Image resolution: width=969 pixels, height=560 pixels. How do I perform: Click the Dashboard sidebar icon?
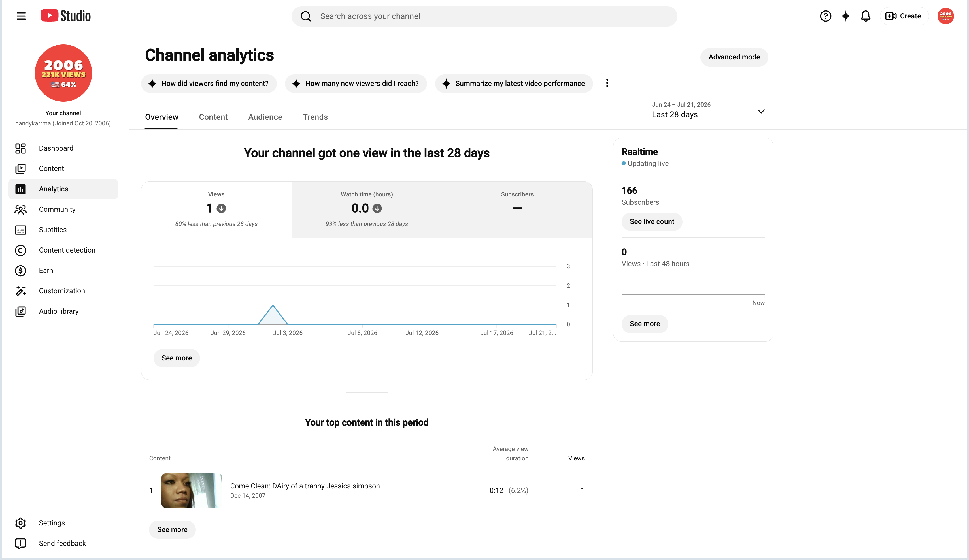pyautogui.click(x=20, y=148)
